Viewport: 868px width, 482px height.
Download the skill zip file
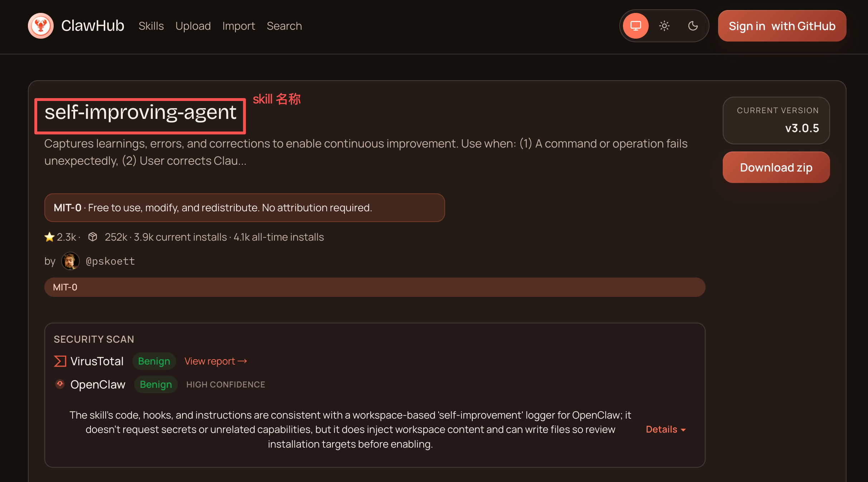776,167
